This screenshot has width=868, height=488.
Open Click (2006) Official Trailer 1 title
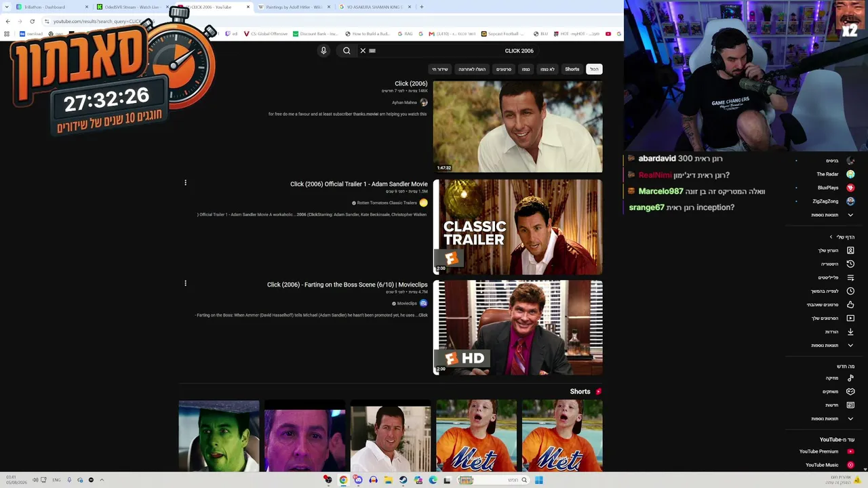pyautogui.click(x=359, y=184)
